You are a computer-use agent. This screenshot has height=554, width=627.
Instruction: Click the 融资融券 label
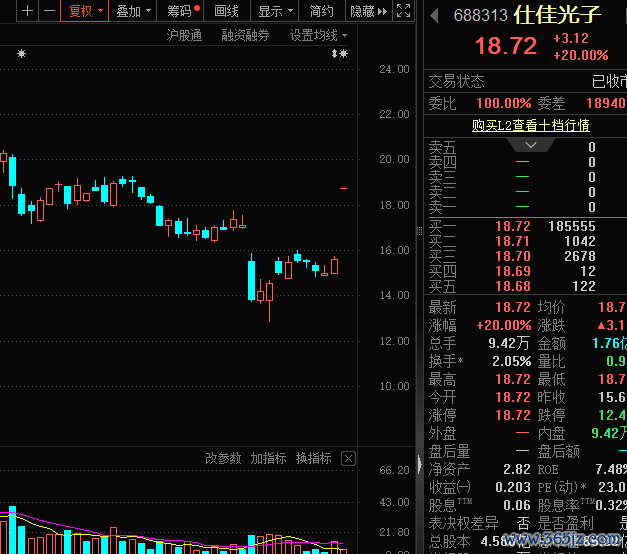point(245,35)
